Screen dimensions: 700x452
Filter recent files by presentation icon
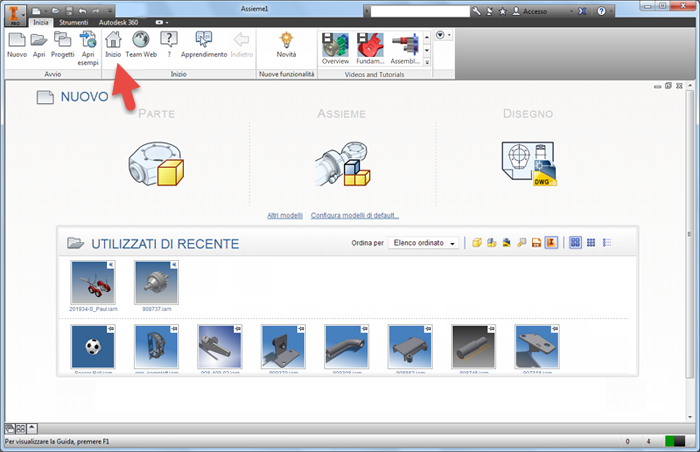(521, 243)
